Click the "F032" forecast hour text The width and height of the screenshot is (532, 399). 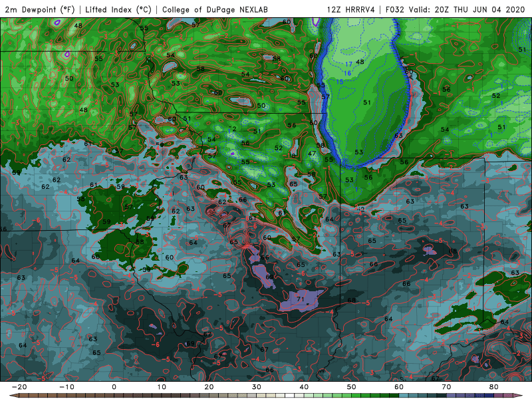[395, 9]
